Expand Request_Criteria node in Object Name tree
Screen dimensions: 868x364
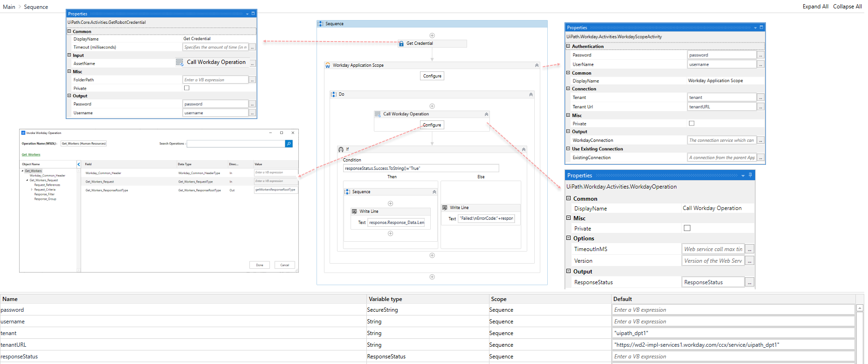click(32, 189)
